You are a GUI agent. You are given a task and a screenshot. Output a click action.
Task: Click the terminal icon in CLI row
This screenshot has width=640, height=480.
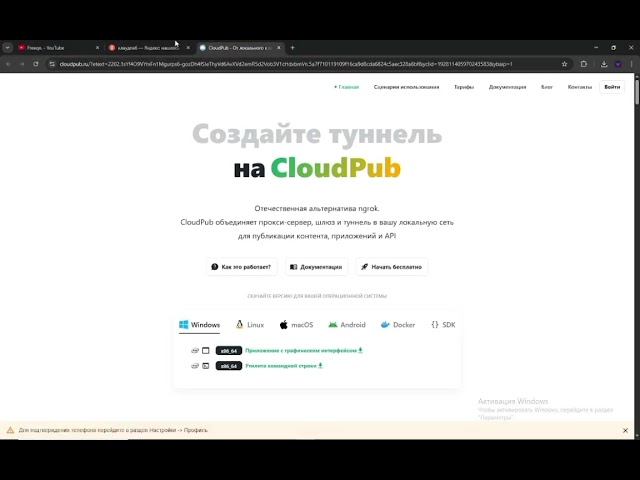(x=206, y=366)
